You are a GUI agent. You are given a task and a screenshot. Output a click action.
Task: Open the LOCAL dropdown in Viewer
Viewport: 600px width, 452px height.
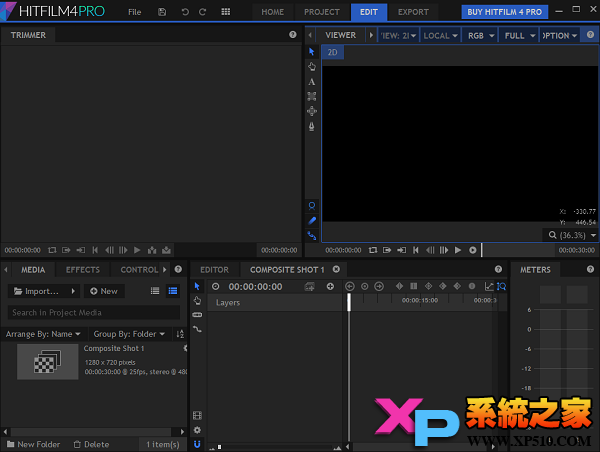tap(440, 36)
